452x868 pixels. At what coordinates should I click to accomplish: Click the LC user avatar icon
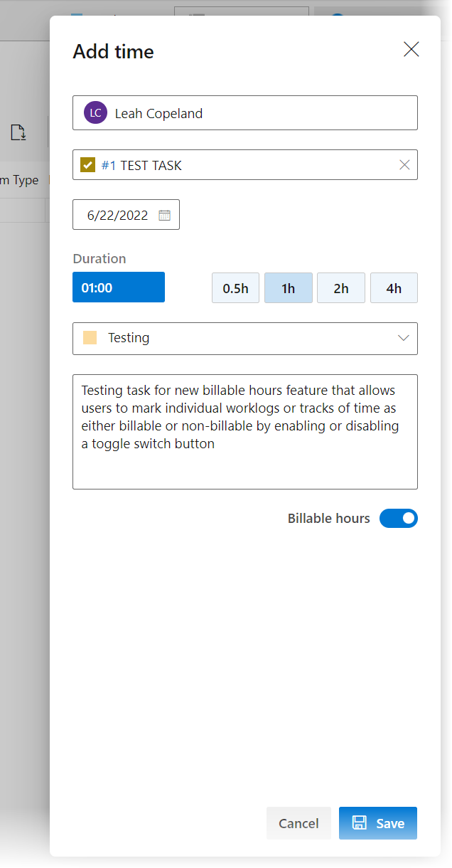coord(95,112)
